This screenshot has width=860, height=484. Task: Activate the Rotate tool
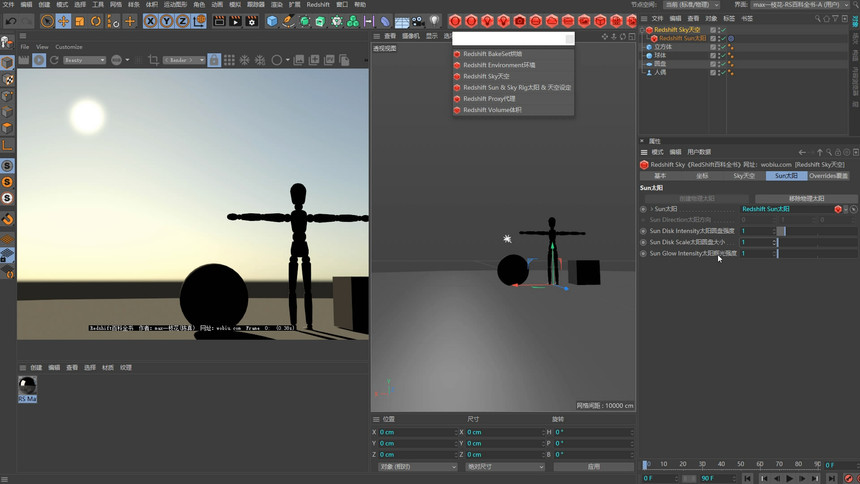pos(96,21)
